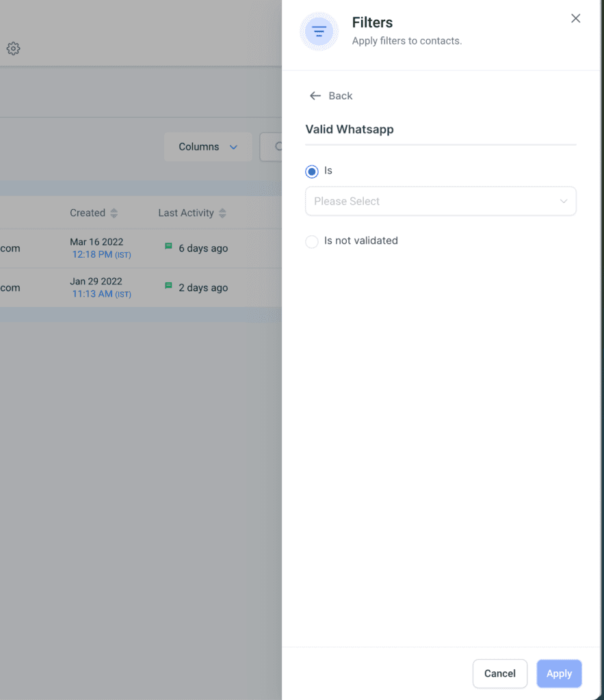Click the partly hidden search field beside Columns
Viewport: 604px width, 700px height.
pyautogui.click(x=271, y=146)
